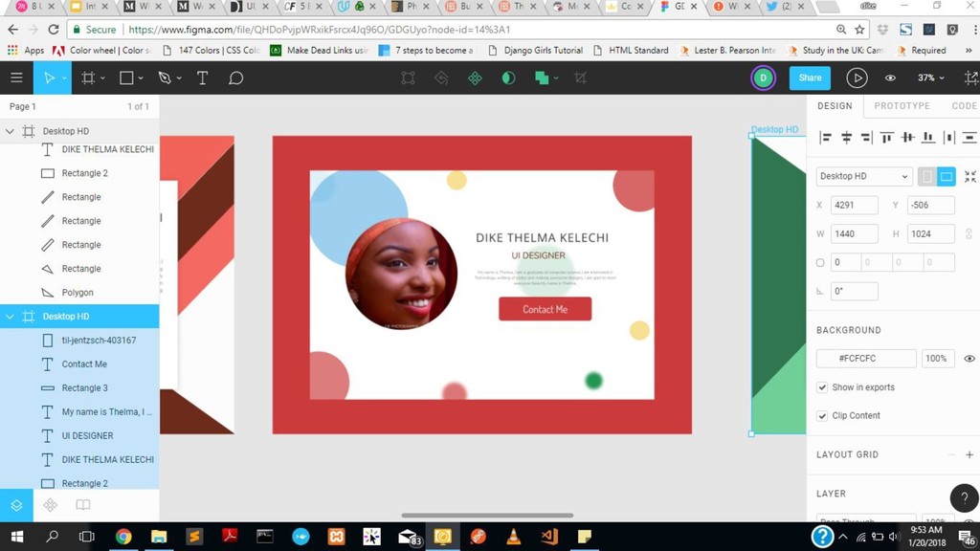Open the Desktop HD frame preset dropdown
The image size is (980, 551).
pyautogui.click(x=864, y=177)
